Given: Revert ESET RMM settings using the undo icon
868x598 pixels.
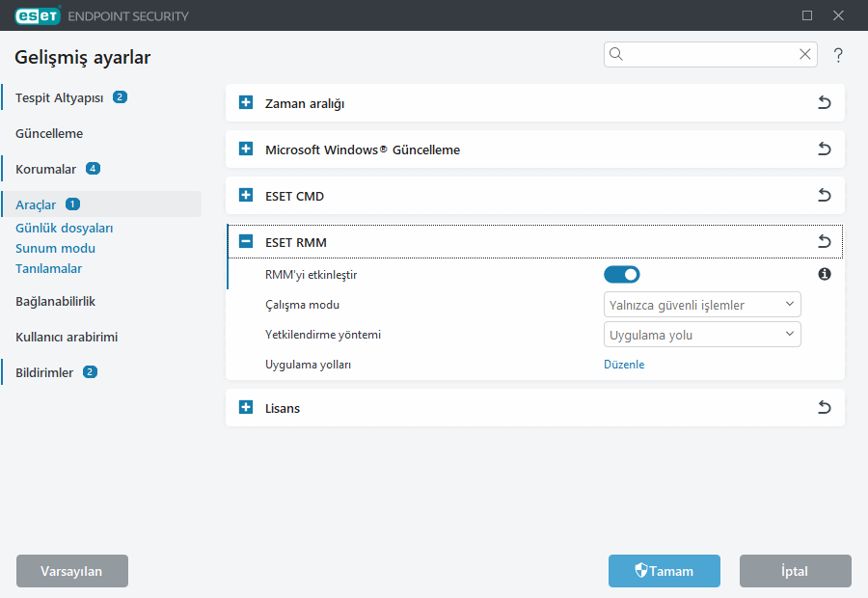Looking at the screenshot, I should pos(825,241).
